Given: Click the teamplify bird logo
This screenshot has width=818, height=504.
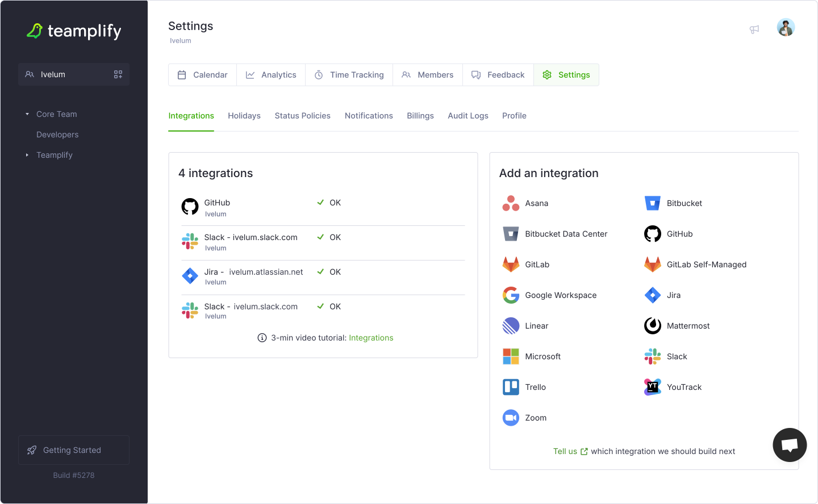Looking at the screenshot, I should coord(35,31).
